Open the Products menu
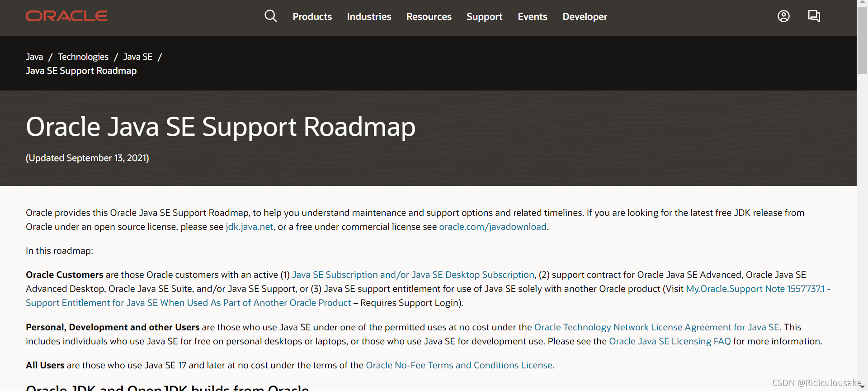The image size is (868, 391). (312, 17)
